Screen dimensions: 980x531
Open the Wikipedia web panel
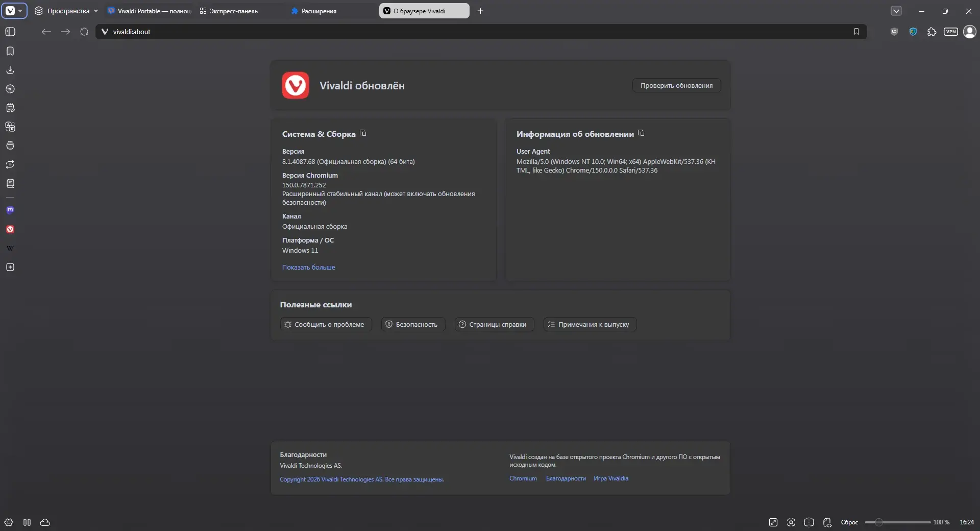(x=10, y=248)
